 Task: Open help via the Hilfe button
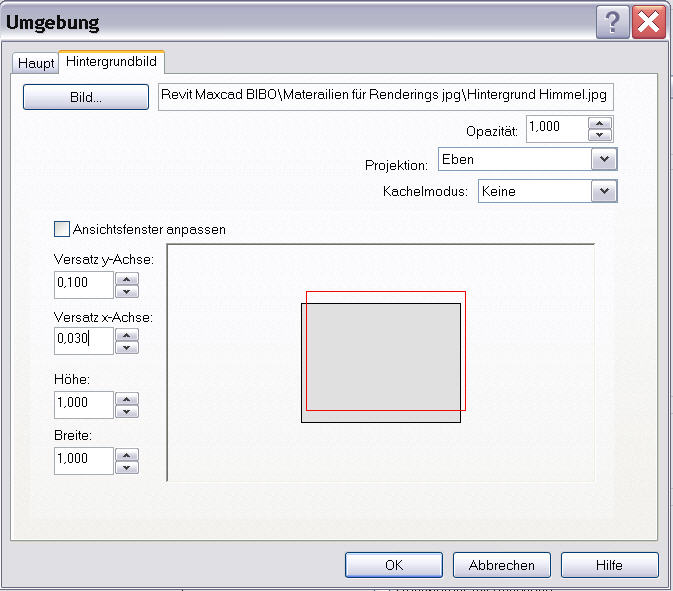(x=609, y=565)
